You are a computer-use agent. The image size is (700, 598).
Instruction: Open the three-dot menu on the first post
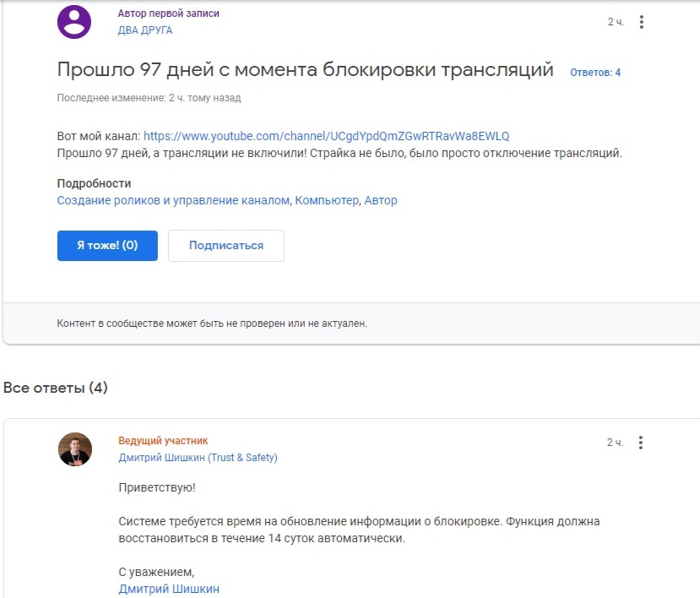coord(642,22)
